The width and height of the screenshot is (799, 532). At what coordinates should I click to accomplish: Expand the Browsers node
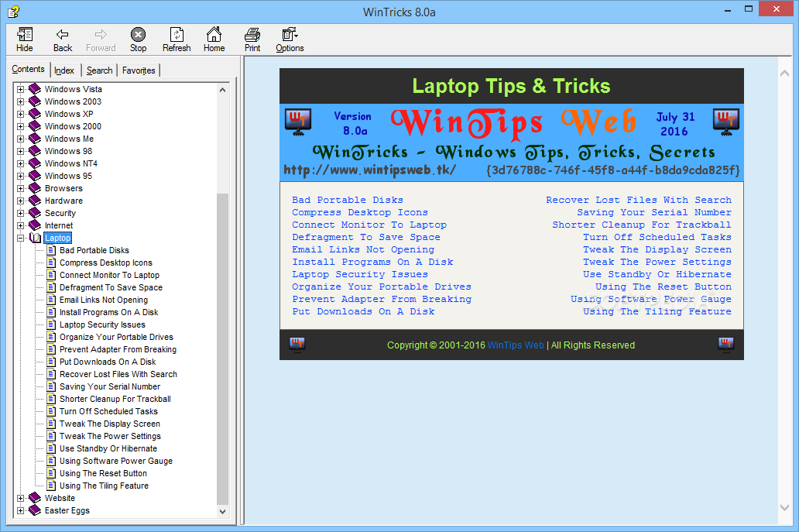(x=20, y=188)
